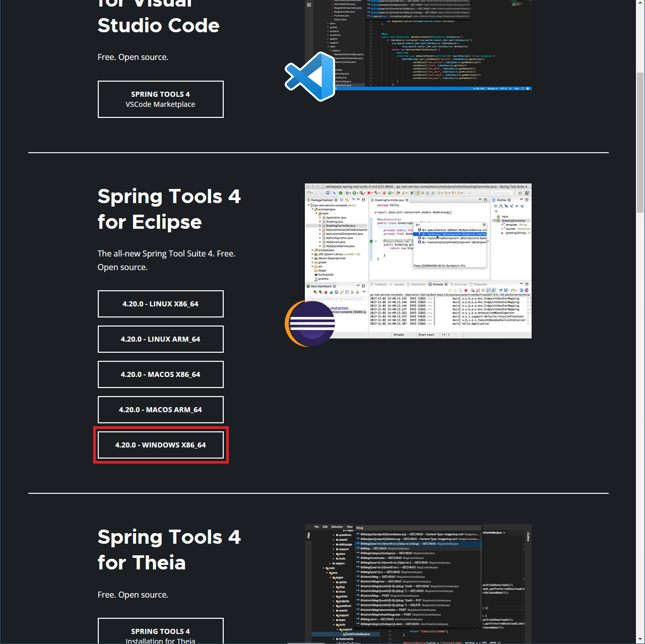Download 4.20.0 Linux x86_64 build
The image size is (645, 644).
click(160, 304)
